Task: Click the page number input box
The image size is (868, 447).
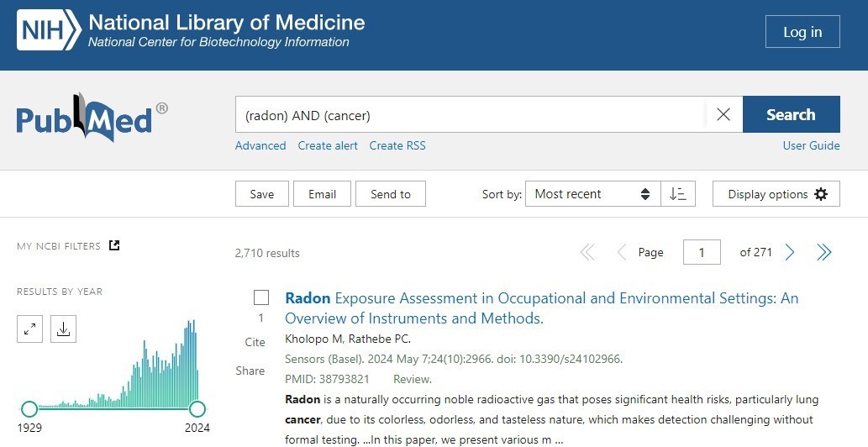Action: click(702, 252)
